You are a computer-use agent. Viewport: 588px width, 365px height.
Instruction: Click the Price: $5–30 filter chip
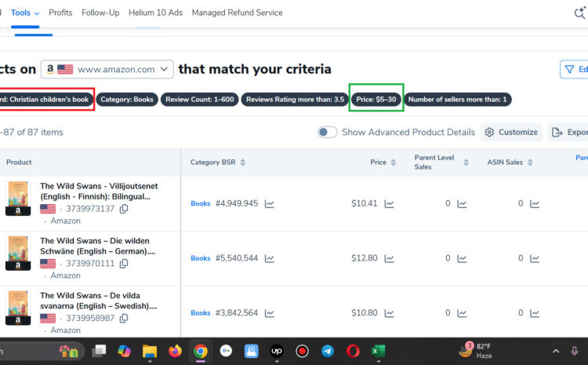pos(376,100)
